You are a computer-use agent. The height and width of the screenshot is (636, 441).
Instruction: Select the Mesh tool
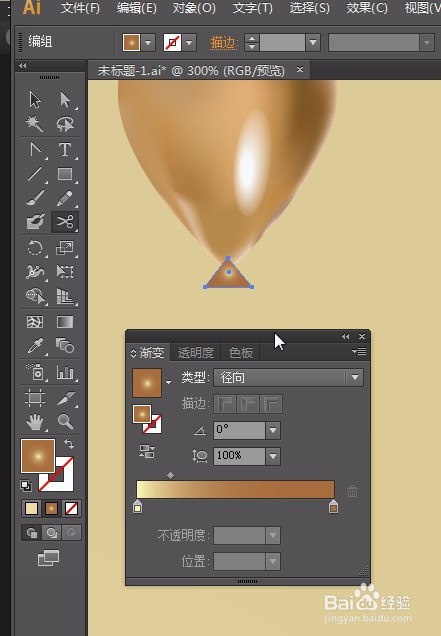coord(35,322)
